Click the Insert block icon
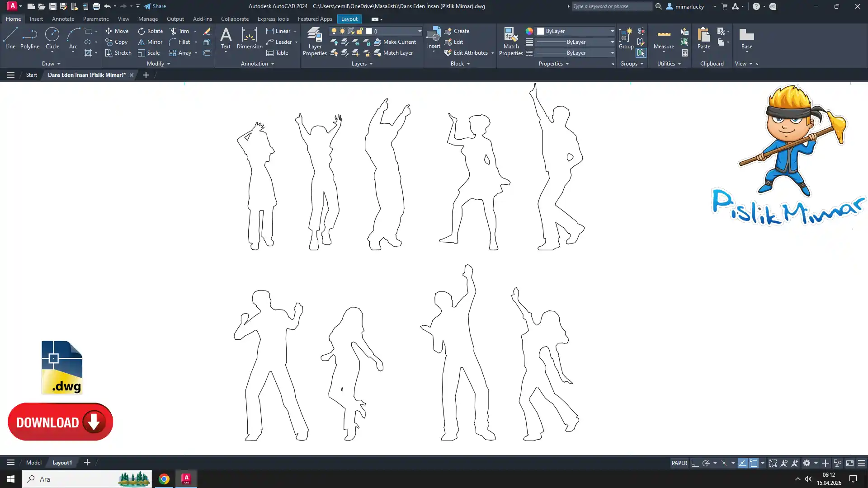This screenshot has height=488, width=868. tap(433, 35)
